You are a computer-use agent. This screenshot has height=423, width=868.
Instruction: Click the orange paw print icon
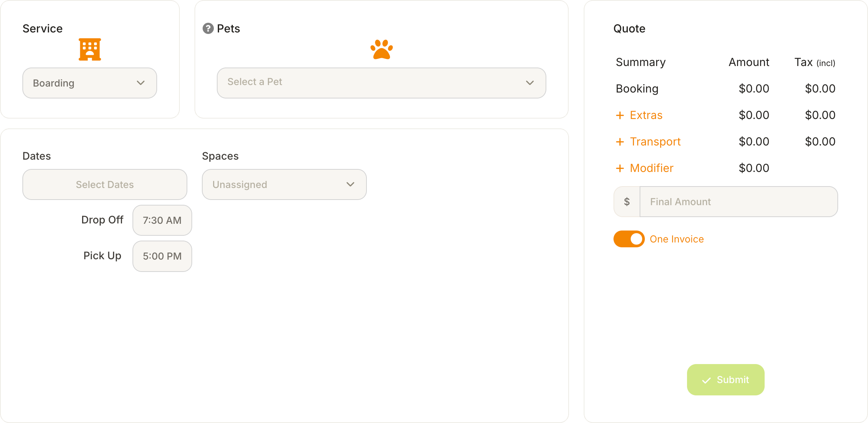tap(381, 49)
